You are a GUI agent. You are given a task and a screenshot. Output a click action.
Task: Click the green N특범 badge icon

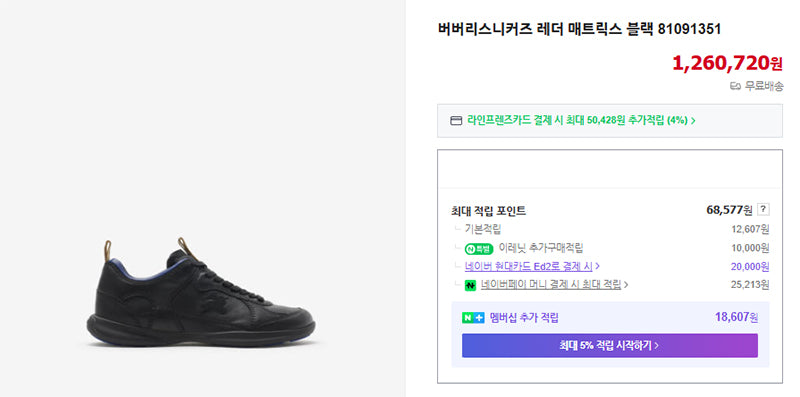coord(479,249)
